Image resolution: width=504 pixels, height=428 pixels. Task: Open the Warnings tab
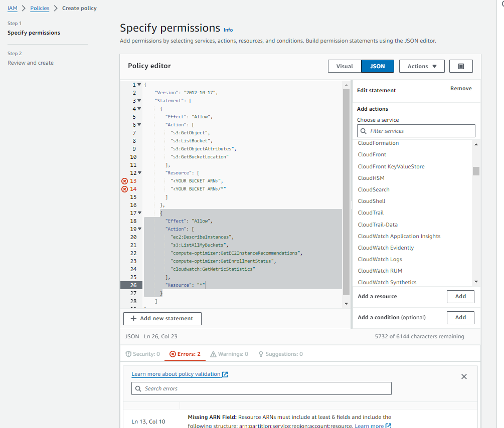coord(229,354)
